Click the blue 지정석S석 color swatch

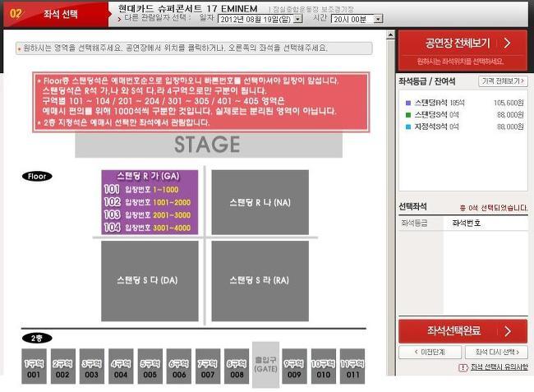point(408,127)
